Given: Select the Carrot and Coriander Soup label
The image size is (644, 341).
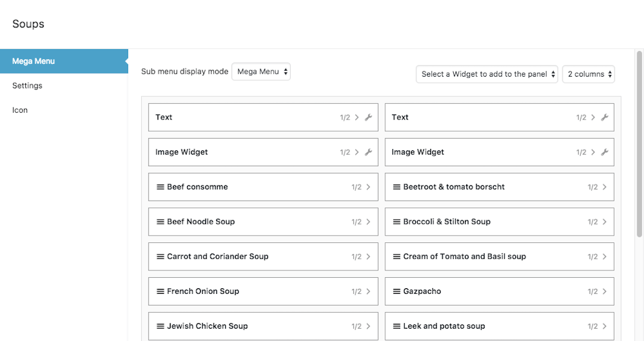Looking at the screenshot, I should [x=218, y=256].
